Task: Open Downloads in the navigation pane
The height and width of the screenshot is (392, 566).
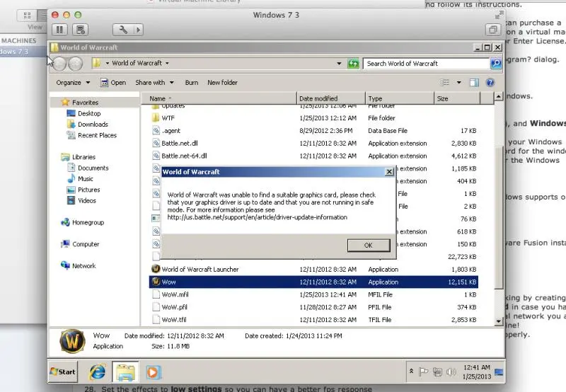Action: click(x=93, y=124)
